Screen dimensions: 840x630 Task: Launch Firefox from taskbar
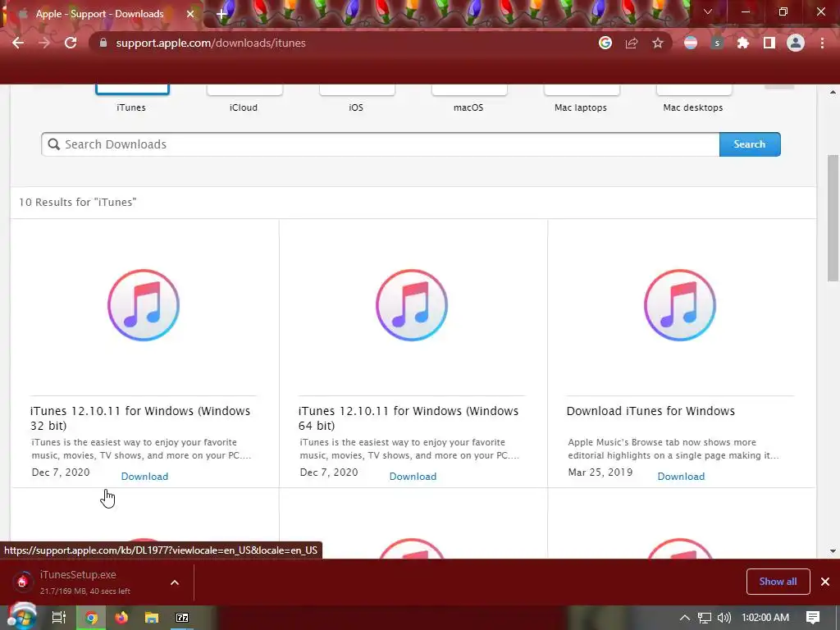(x=121, y=618)
